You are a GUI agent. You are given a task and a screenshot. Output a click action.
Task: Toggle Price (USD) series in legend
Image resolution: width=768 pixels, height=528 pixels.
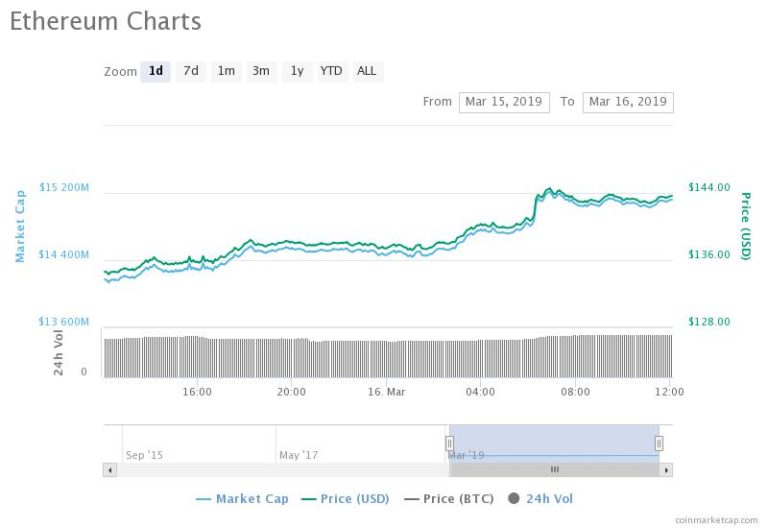[x=345, y=499]
